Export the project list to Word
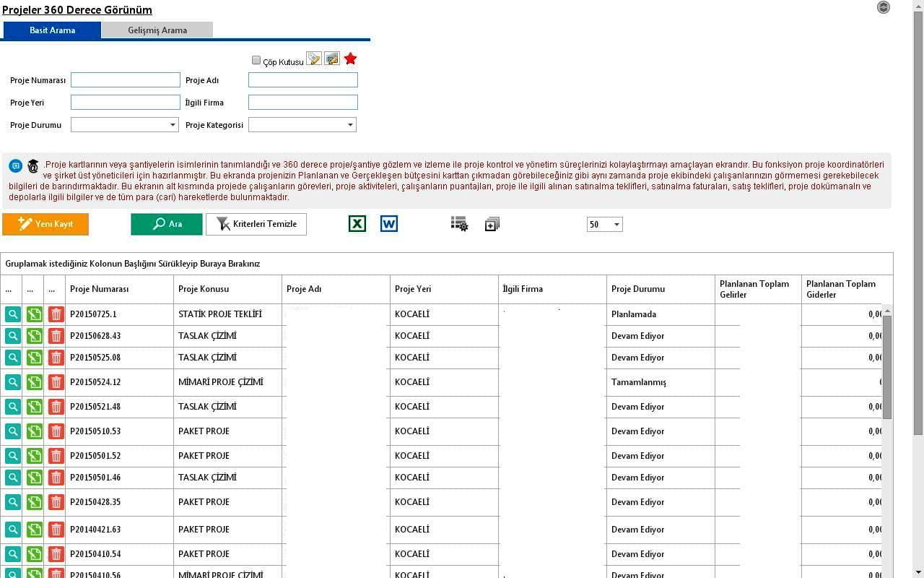The width and height of the screenshot is (924, 578). click(388, 224)
